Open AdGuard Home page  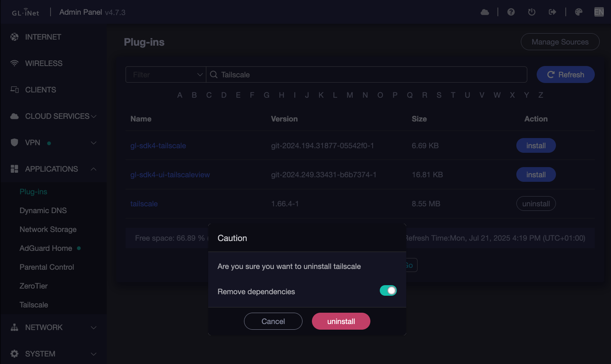46,248
